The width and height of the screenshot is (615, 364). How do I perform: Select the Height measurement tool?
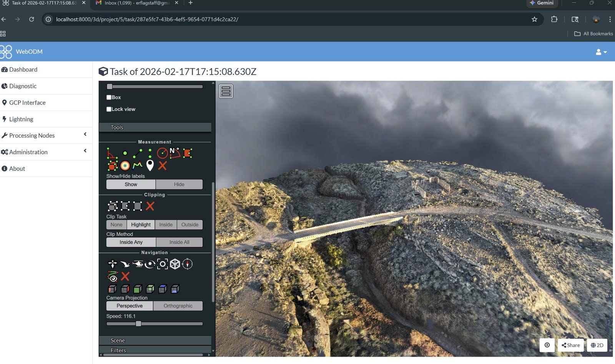pyautogui.click(x=150, y=153)
